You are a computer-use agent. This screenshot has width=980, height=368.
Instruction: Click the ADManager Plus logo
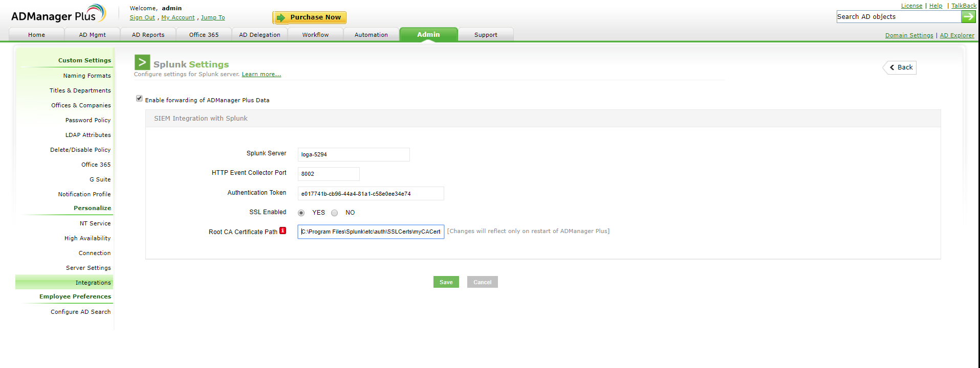[58, 14]
